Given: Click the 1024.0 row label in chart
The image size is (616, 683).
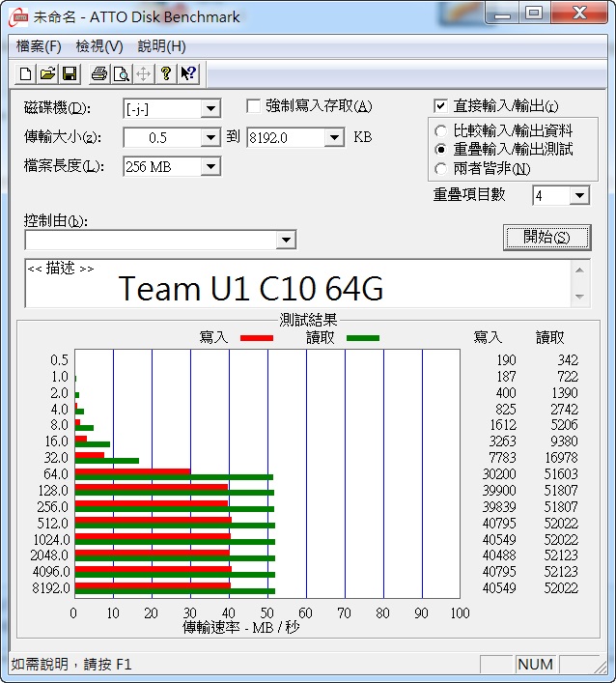Looking at the screenshot, I should pyautogui.click(x=51, y=540).
